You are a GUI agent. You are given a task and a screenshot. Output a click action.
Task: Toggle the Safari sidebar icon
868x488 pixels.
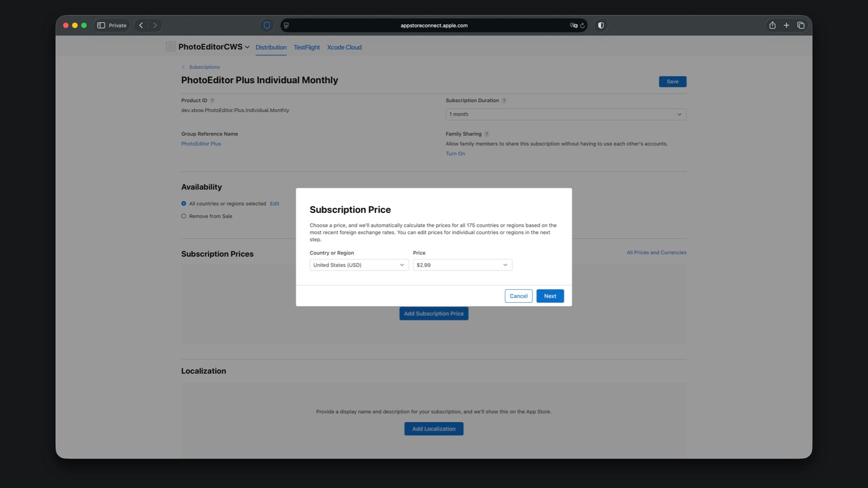pyautogui.click(x=101, y=25)
